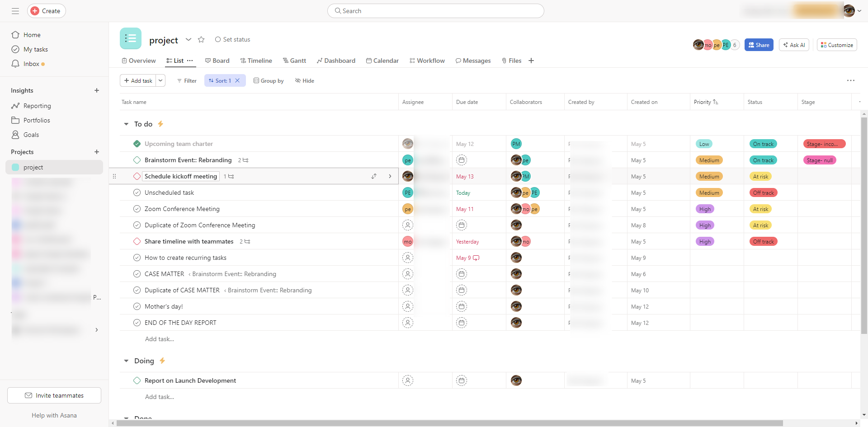The height and width of the screenshot is (427, 868).
Task: Click the comment icon beside May 9 due date
Action: [x=476, y=258]
